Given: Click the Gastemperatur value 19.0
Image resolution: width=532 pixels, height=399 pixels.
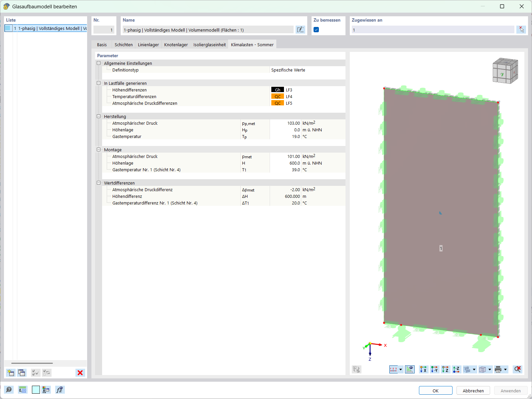Looking at the screenshot, I should pos(296,136).
